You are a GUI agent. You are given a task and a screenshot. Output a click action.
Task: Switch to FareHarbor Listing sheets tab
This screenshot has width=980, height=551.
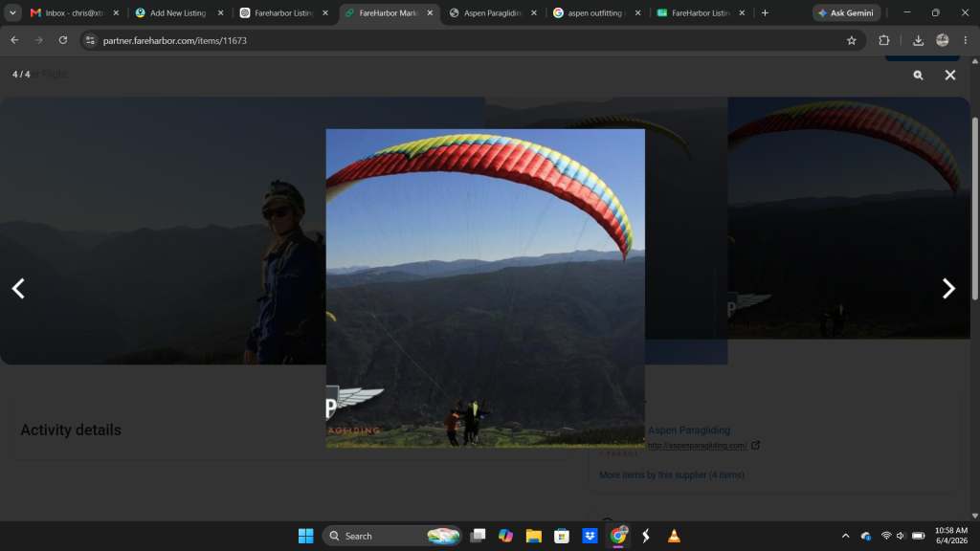tap(700, 12)
